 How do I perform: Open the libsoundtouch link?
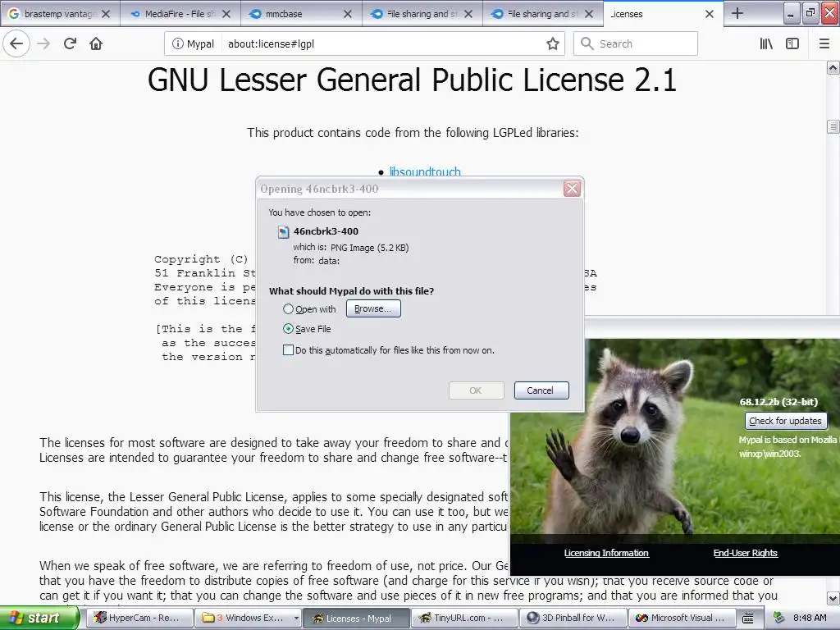pyautogui.click(x=425, y=172)
